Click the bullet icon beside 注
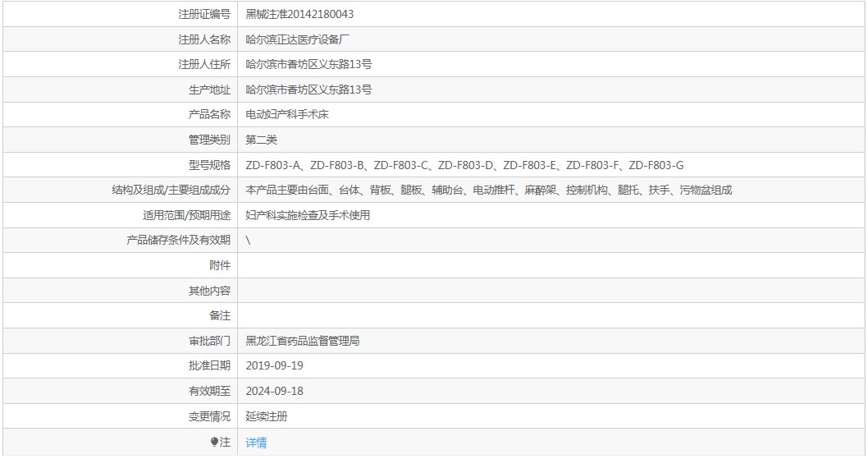868x459 pixels. (214, 442)
